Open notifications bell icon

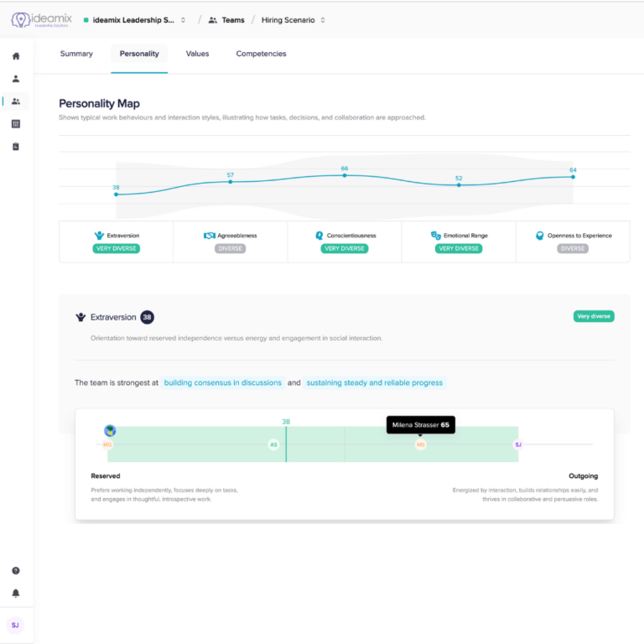[16, 593]
